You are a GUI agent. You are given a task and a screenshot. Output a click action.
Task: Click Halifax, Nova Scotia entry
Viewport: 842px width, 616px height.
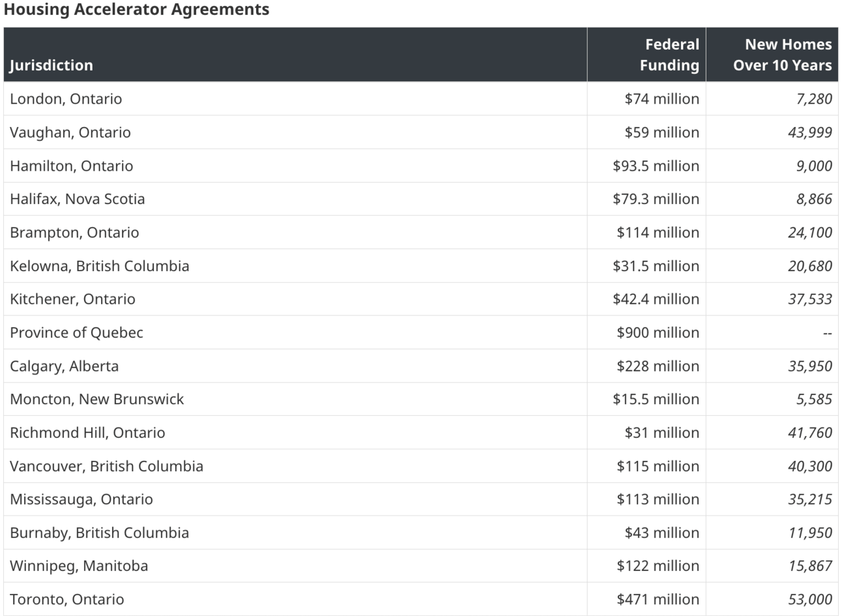295,199
